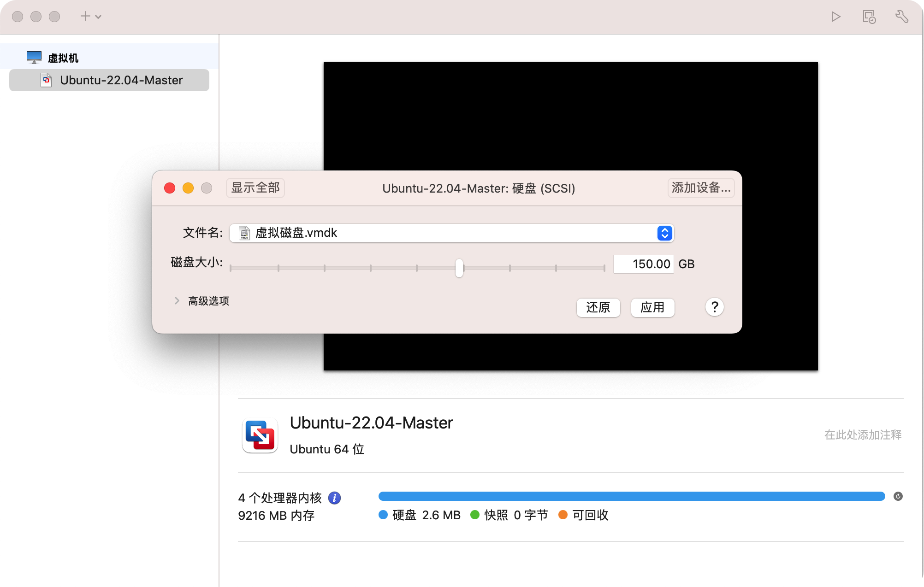Click the 虚拟机 header in the sidebar

(x=63, y=58)
